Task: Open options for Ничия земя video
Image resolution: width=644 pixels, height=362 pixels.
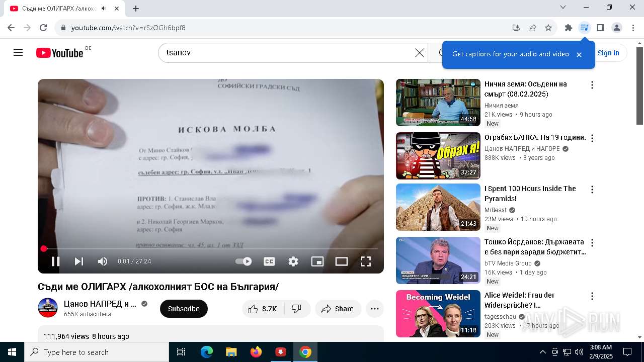Action: click(x=592, y=85)
